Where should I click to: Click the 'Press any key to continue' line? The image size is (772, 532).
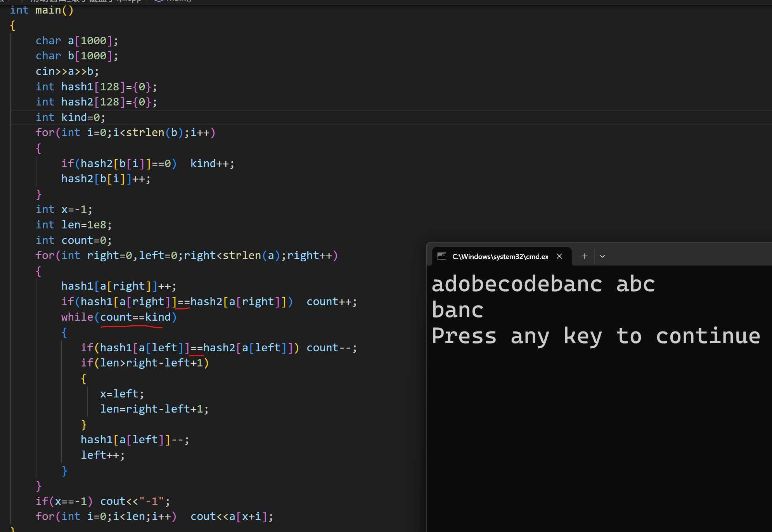[595, 336]
